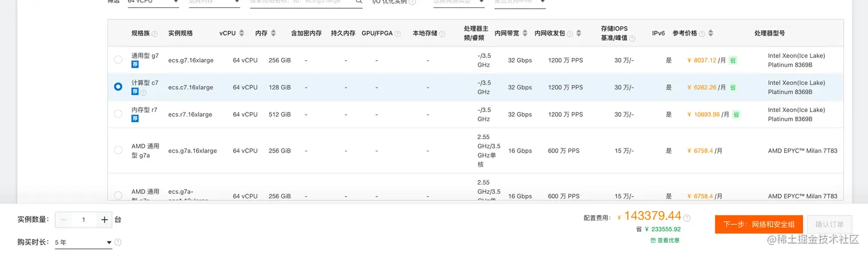
Task: Click help icon next to GPU/FPGA header
Action: 398,34
